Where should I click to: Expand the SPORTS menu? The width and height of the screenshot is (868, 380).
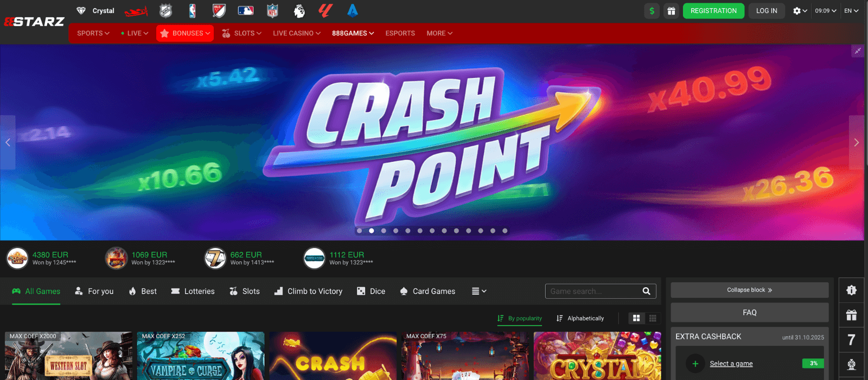click(x=93, y=33)
